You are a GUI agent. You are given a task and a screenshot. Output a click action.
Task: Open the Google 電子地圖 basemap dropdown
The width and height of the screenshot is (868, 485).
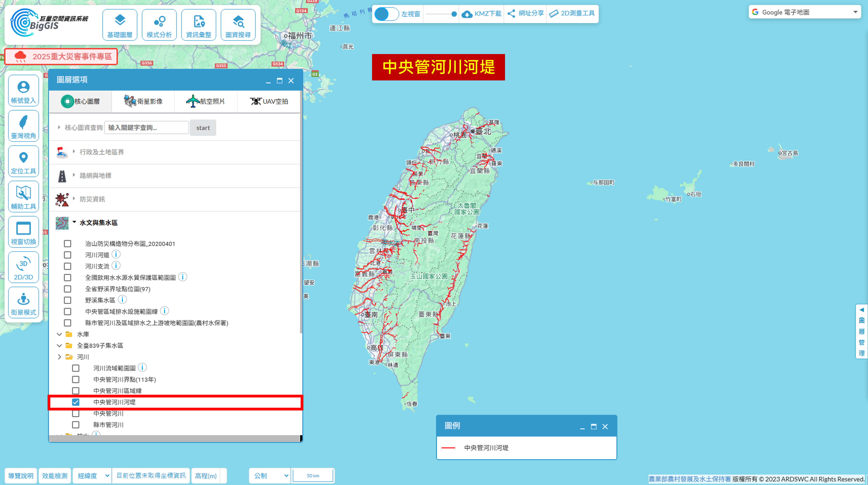[804, 12]
